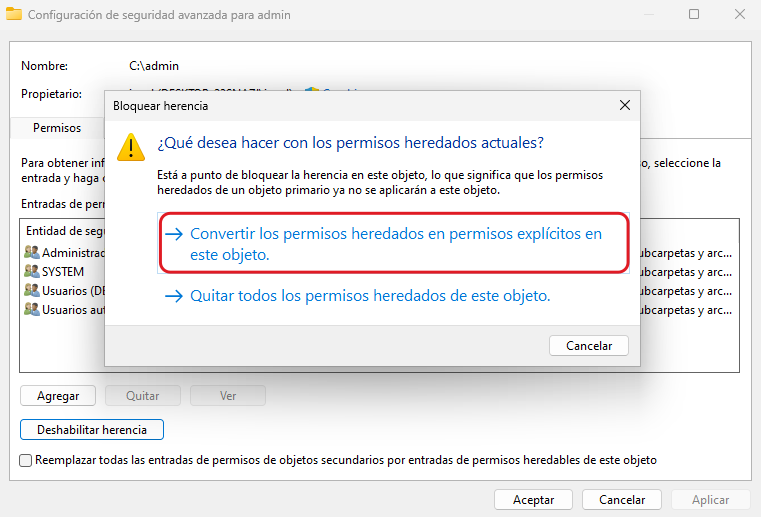Choose Quitar todos los permisos heredados
Screen dimensions: 761x517
370,296
